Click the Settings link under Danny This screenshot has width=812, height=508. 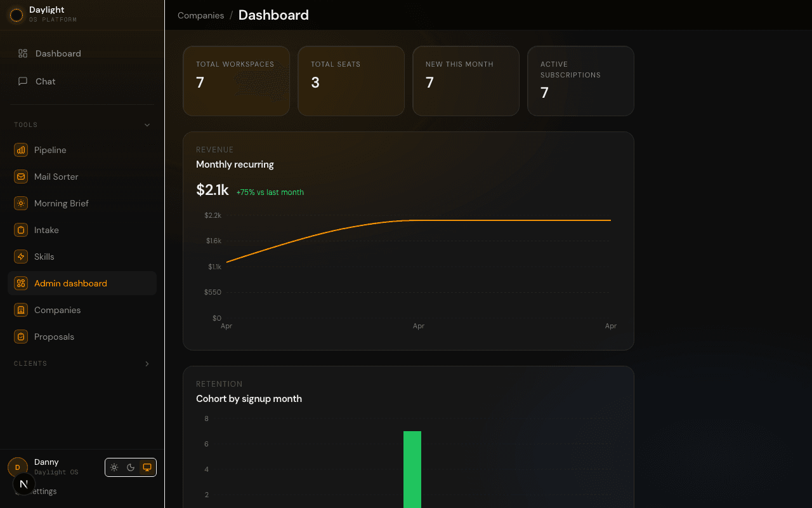coord(43,491)
